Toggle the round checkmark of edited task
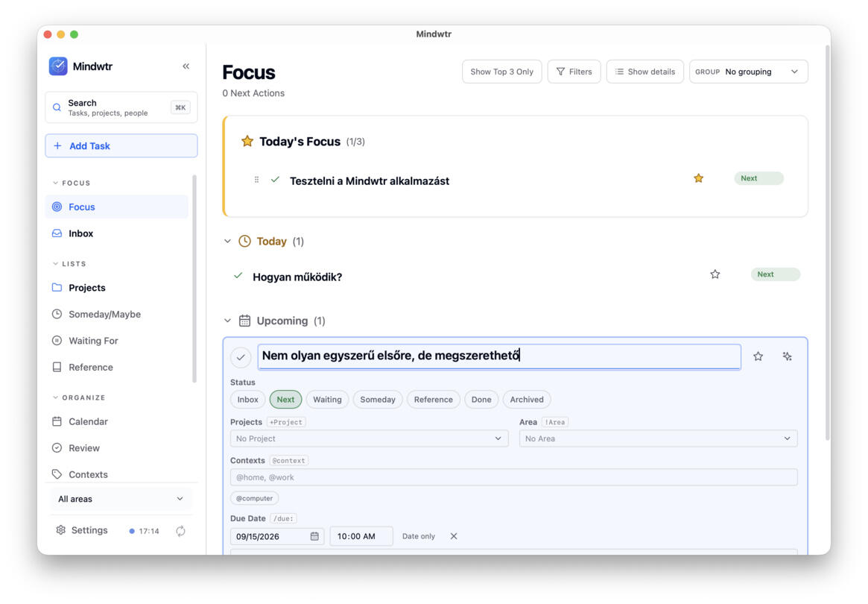The image size is (868, 604). pos(241,357)
